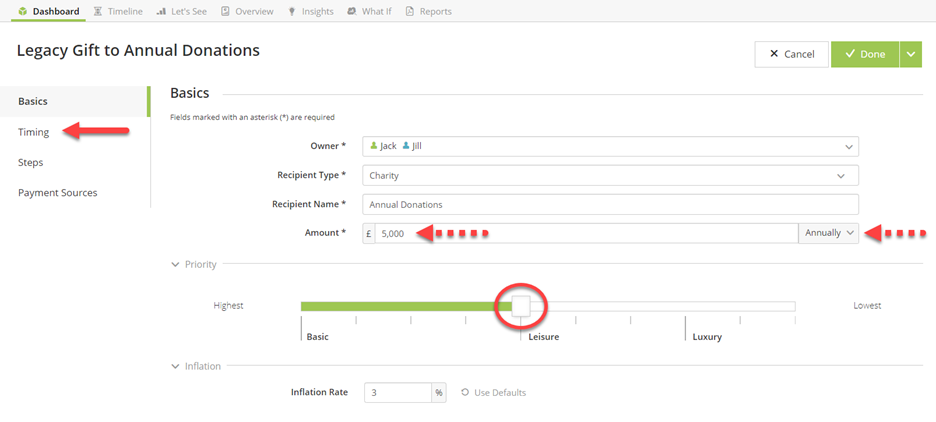Click the Basic label on the priority scale
The height and width of the screenshot is (422, 936).
pyautogui.click(x=318, y=337)
